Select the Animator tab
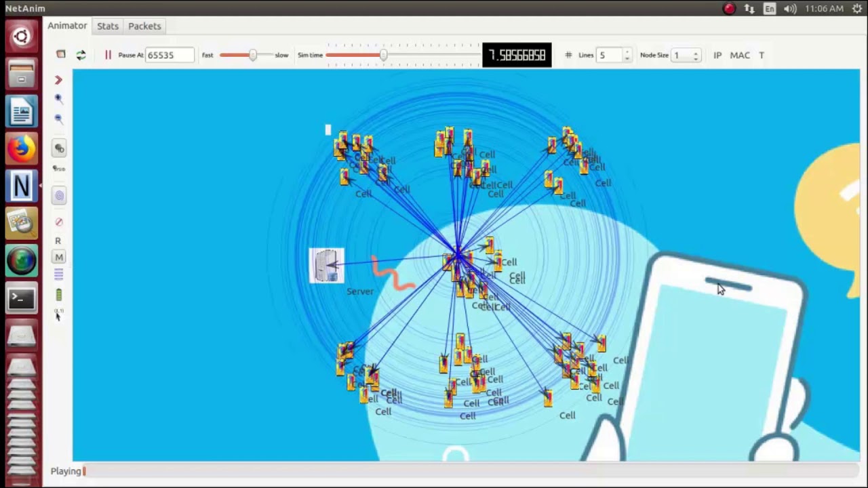Image resolution: width=868 pixels, height=488 pixels. (67, 26)
